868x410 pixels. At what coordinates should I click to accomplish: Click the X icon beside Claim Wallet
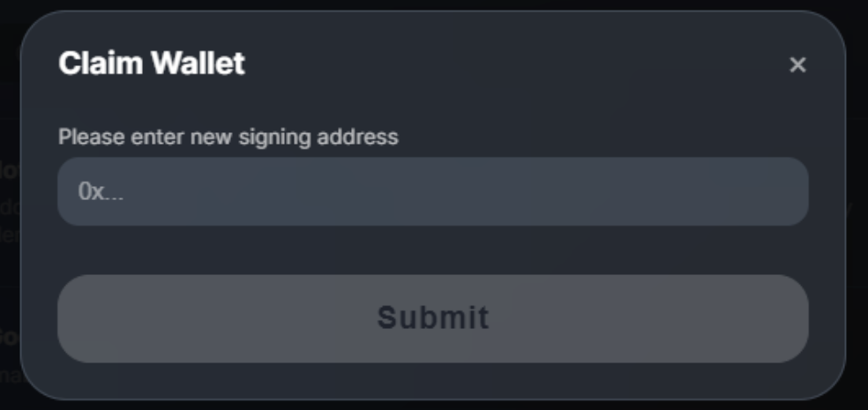pos(797,64)
